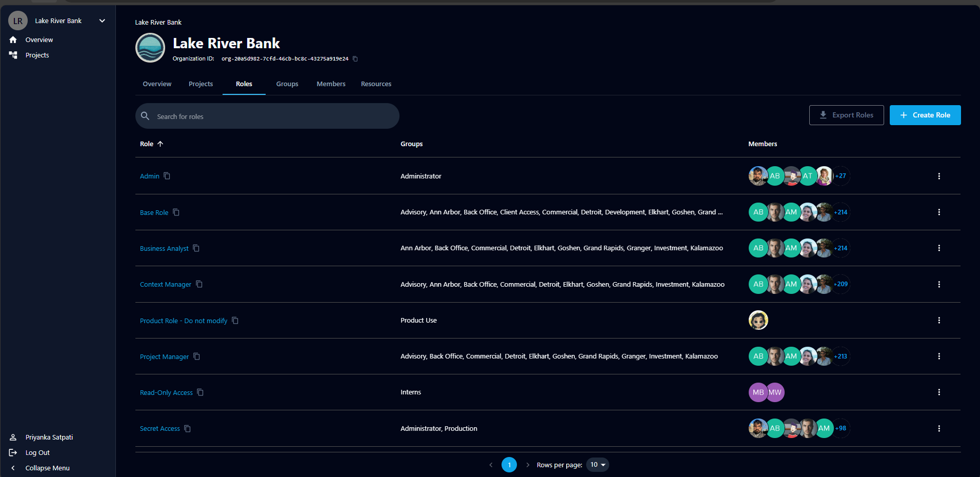This screenshot has width=980, height=477.
Task: Switch to the Projects tab
Action: pyautogui.click(x=201, y=84)
